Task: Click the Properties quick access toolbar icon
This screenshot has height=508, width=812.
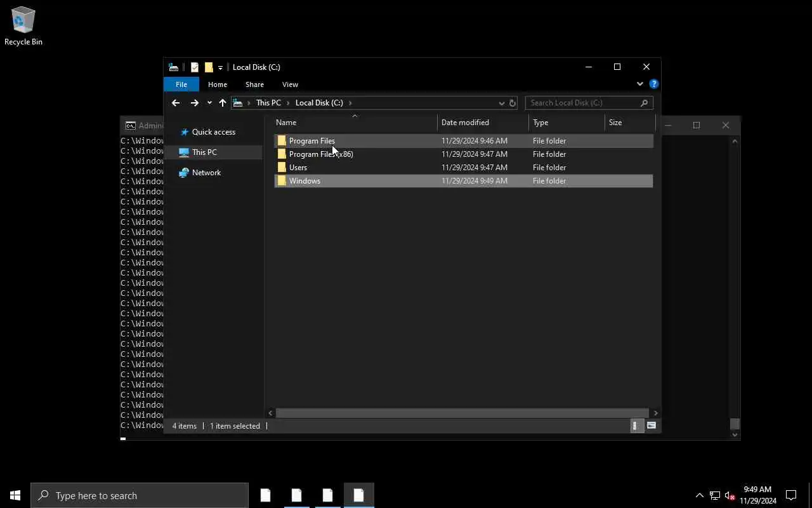Action: (195, 67)
